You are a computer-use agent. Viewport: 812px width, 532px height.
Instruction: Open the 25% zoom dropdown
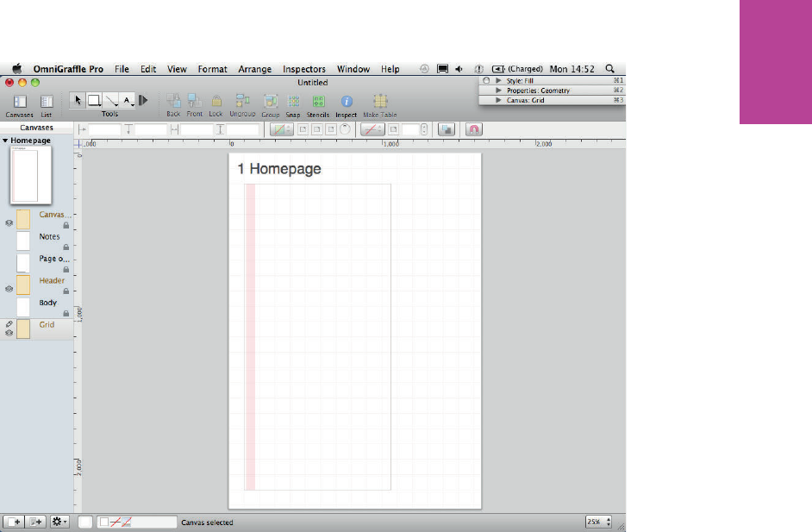click(598, 522)
